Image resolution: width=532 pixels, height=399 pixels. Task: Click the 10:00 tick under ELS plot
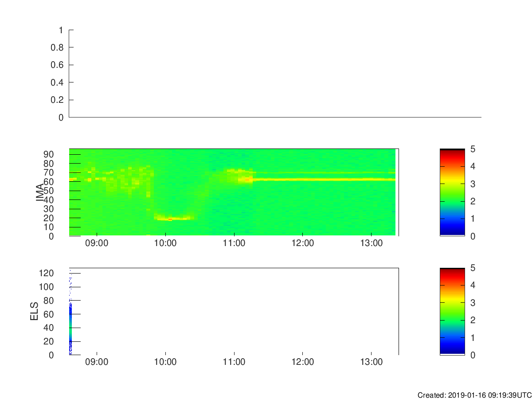[165, 362]
